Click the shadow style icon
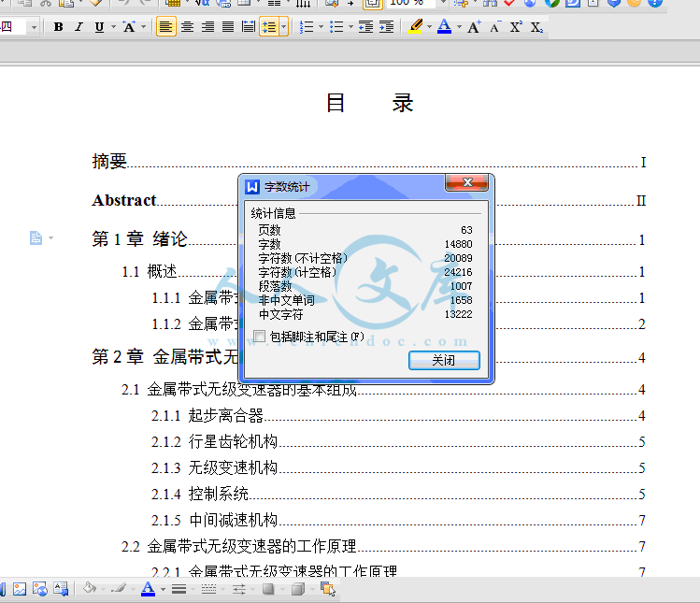Viewport: 700px width, 603px height. click(268, 590)
